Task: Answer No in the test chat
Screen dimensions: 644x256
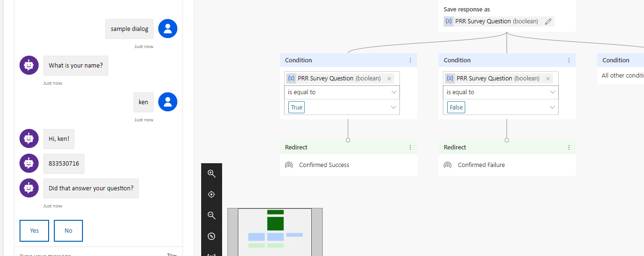Action: (68, 230)
